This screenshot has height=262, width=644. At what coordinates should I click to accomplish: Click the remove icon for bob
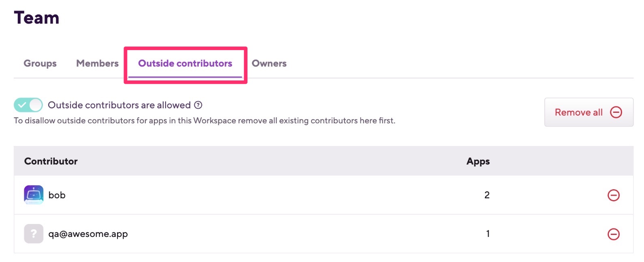pos(614,195)
